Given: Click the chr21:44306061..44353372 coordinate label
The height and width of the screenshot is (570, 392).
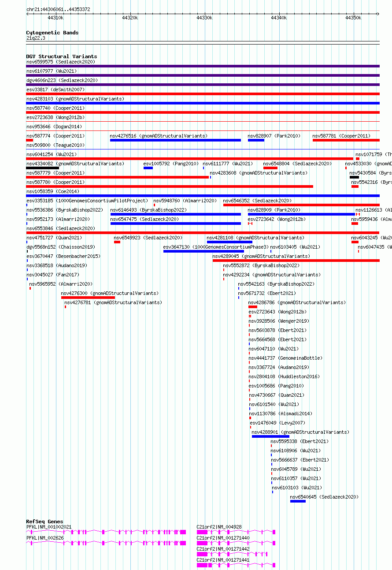Looking at the screenshot, I should pyautogui.click(x=58, y=9).
